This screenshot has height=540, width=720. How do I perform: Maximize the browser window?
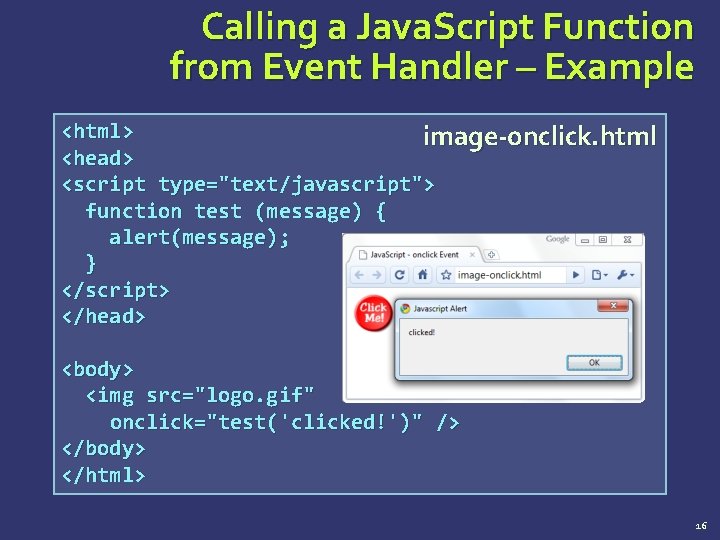point(603,240)
